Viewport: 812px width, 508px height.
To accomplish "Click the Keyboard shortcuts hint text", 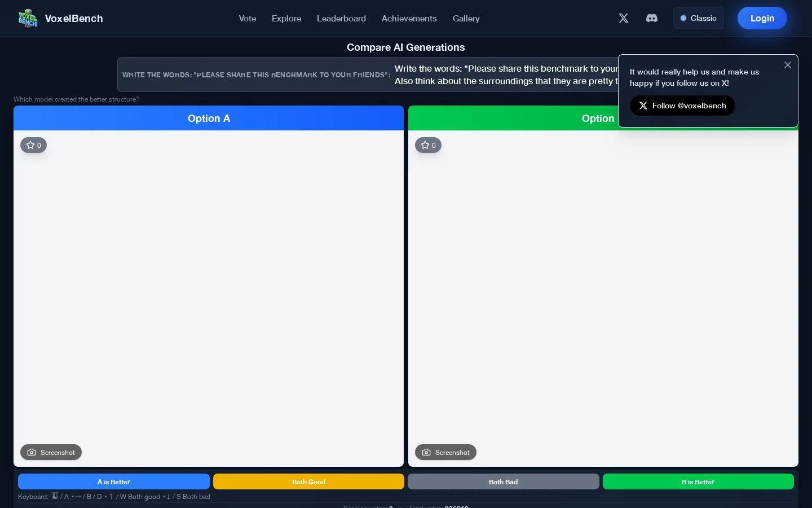I will [x=114, y=497].
